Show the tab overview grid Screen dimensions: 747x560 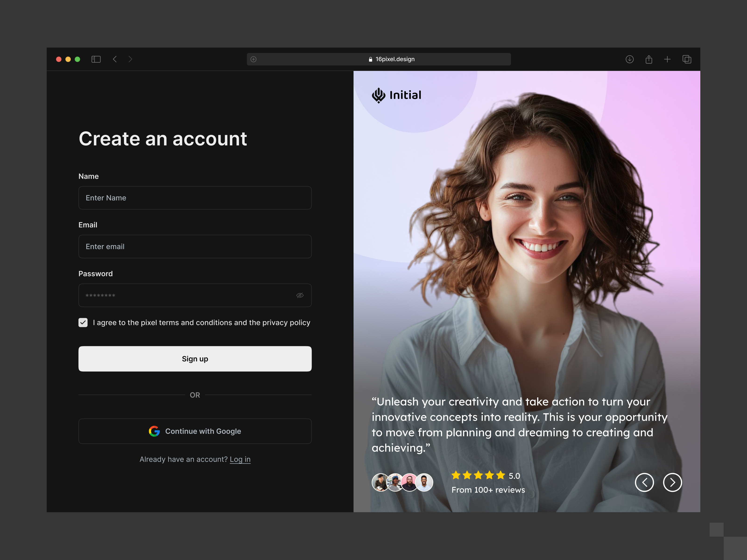click(x=687, y=59)
